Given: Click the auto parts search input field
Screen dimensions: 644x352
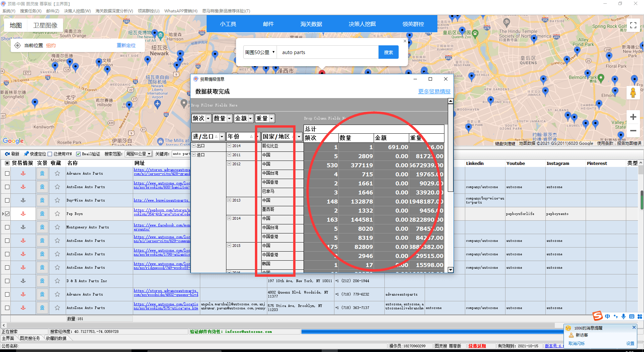Looking at the screenshot, I should pyautogui.click(x=327, y=52).
